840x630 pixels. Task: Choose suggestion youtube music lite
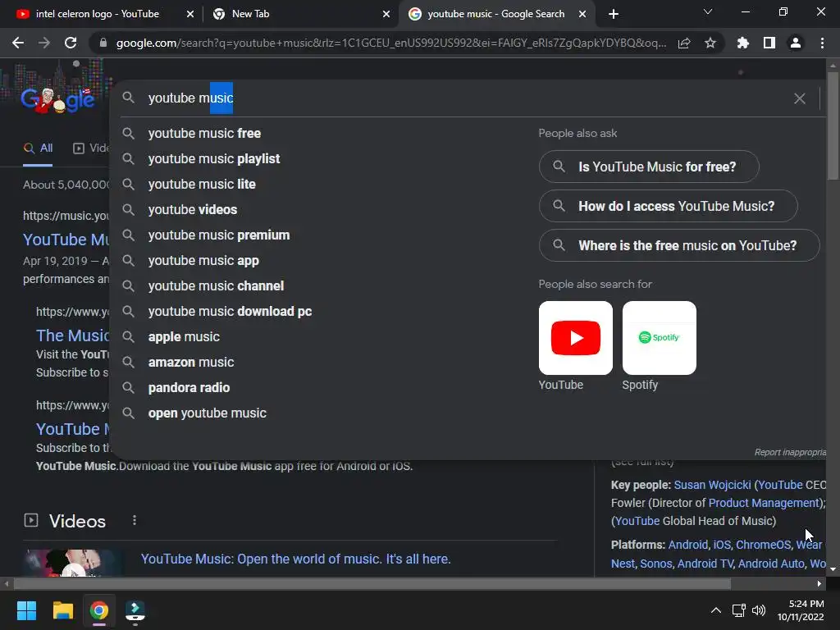[202, 185]
